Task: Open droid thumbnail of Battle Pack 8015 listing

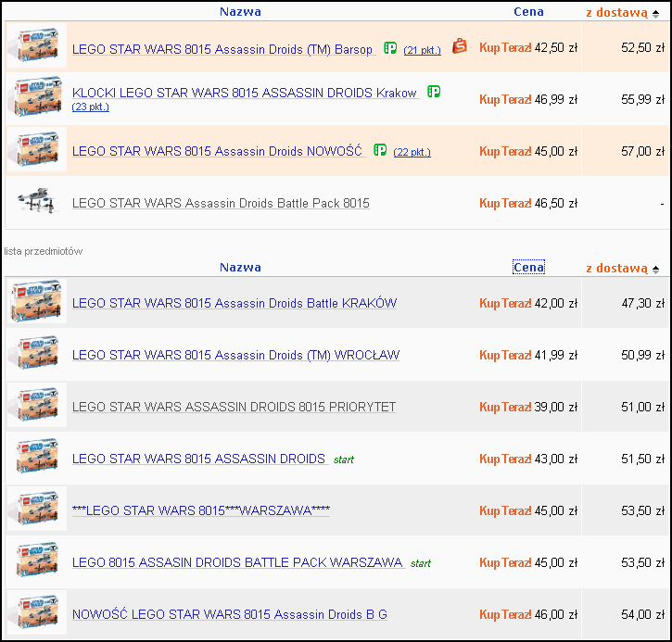Action: click(x=37, y=201)
